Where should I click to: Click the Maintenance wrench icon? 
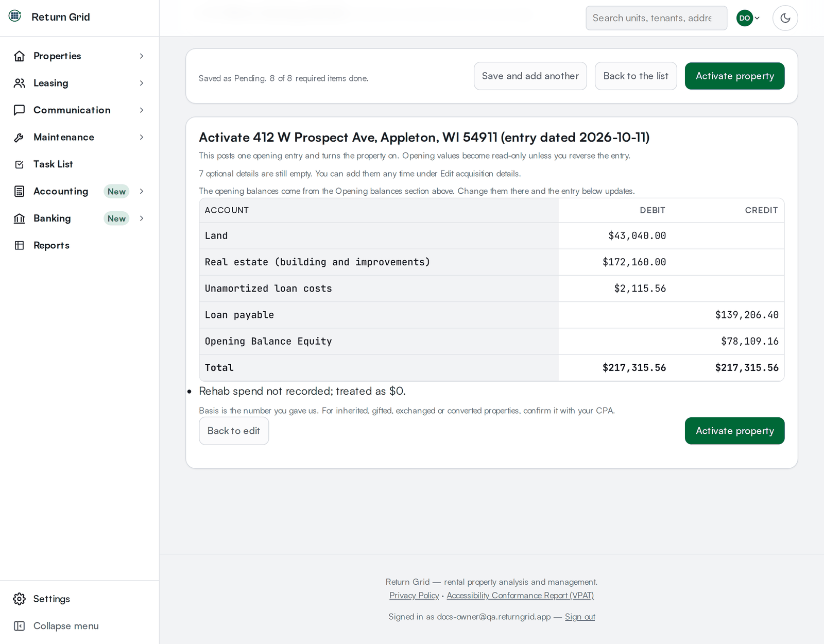point(20,137)
